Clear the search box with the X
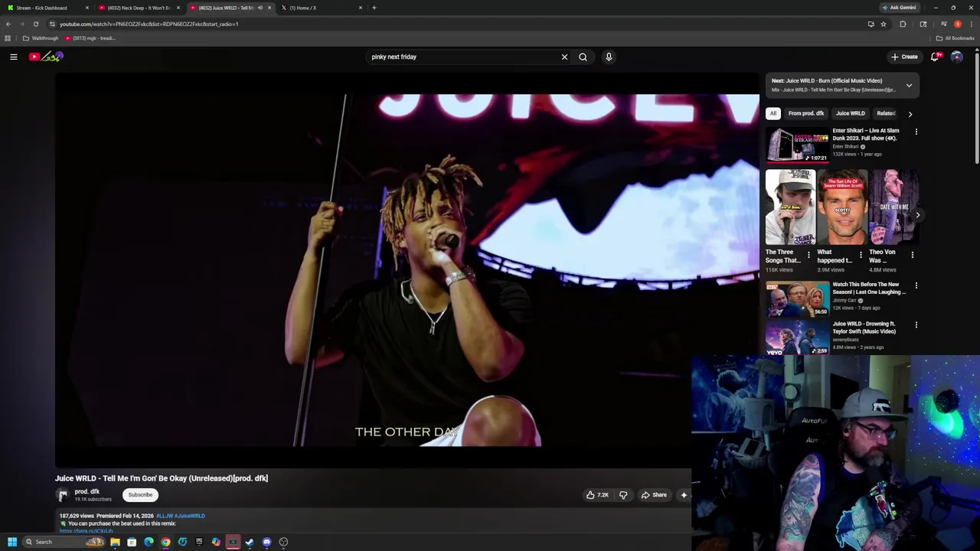Screen dimensions: 980x551 pyautogui.click(x=564, y=57)
